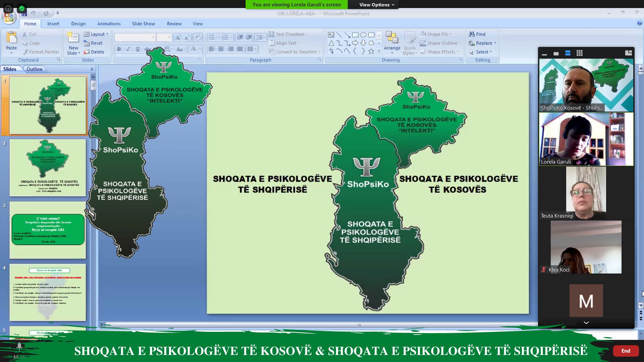Expand the Layout dropdown
This screenshot has height=362, width=644.
(x=96, y=34)
